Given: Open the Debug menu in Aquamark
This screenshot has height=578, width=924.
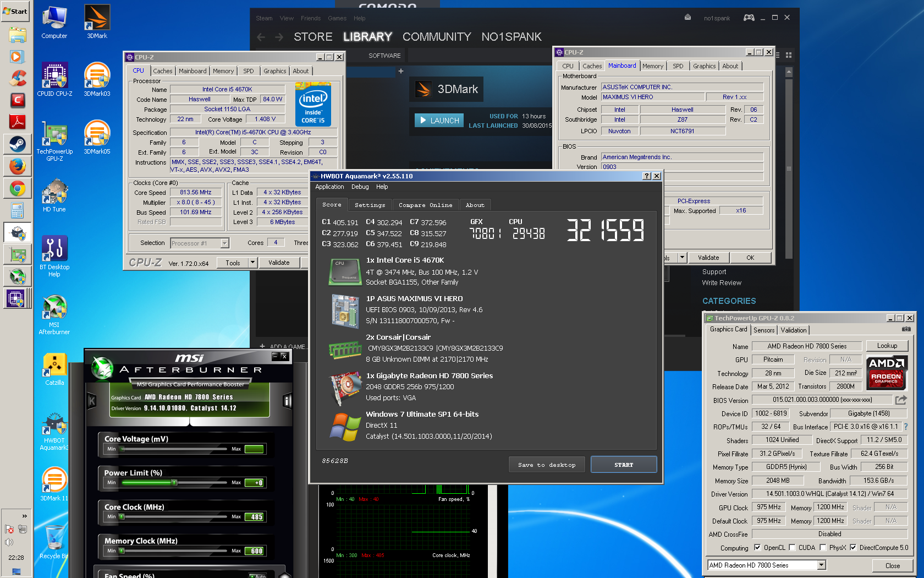Looking at the screenshot, I should click(360, 187).
